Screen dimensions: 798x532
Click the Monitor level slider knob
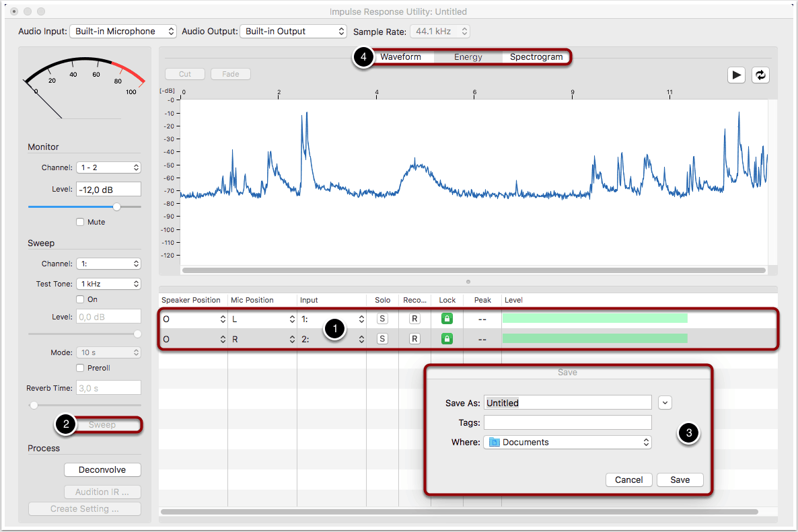(117, 206)
